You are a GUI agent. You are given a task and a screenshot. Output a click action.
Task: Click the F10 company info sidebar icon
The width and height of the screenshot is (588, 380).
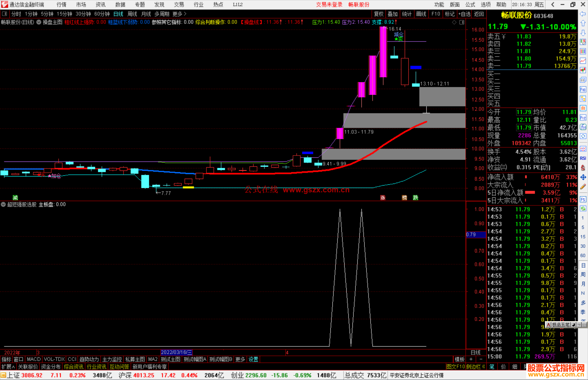583,89
